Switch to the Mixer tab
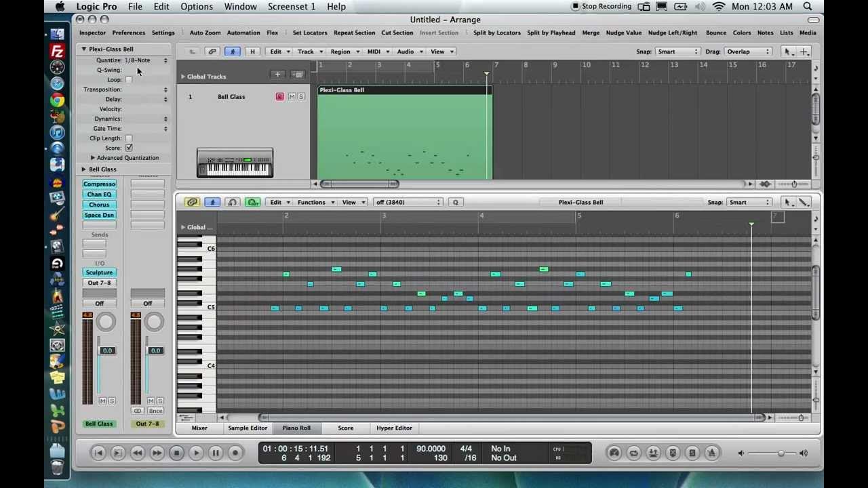Screen dimensions: 868x488 199,428
